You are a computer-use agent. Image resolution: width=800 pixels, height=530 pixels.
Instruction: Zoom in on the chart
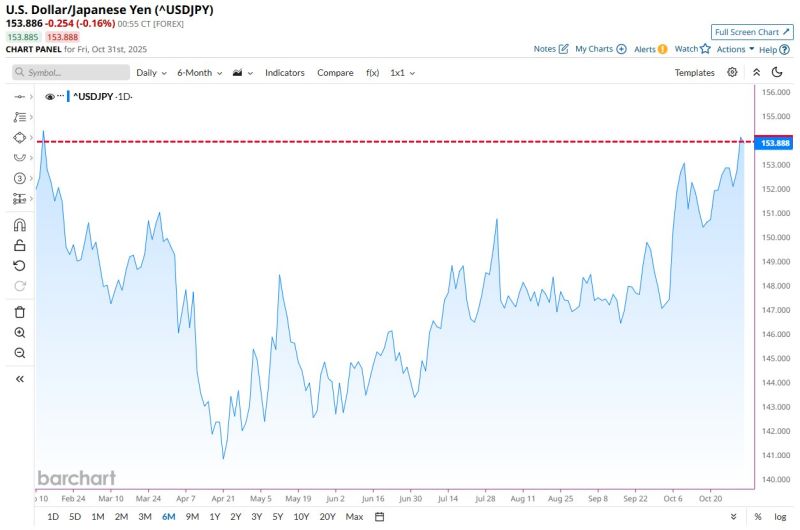(19, 333)
